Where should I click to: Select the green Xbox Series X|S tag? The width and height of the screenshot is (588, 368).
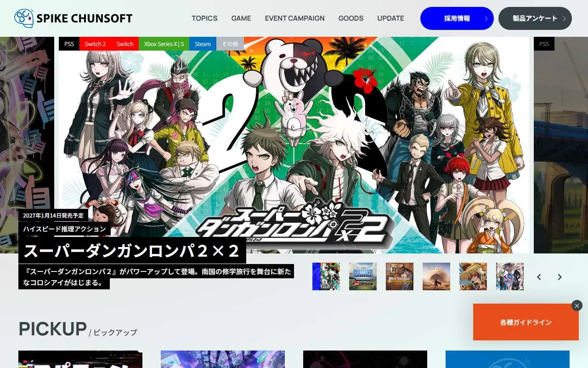(164, 44)
